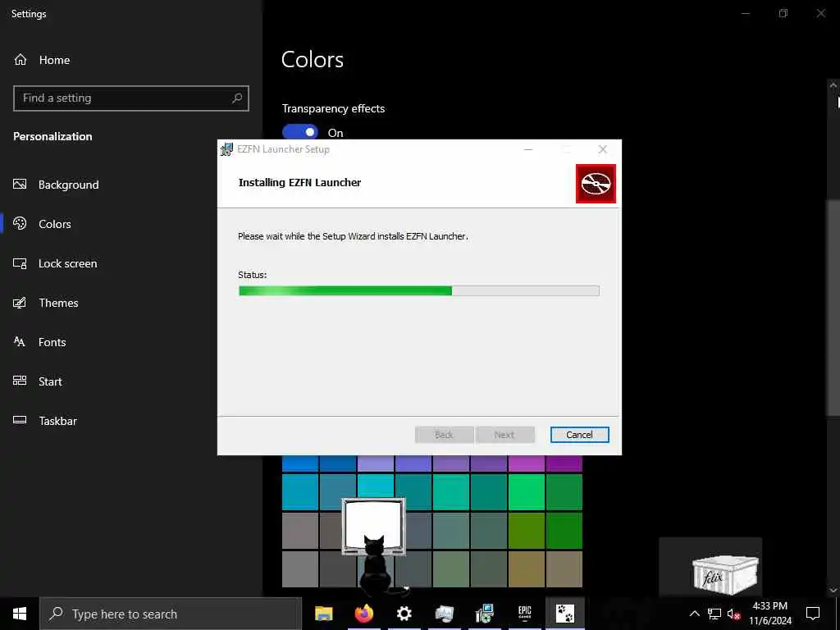Image resolution: width=840 pixels, height=630 pixels.
Task: Click the magnifier icon in the settings search box
Action: pos(237,98)
